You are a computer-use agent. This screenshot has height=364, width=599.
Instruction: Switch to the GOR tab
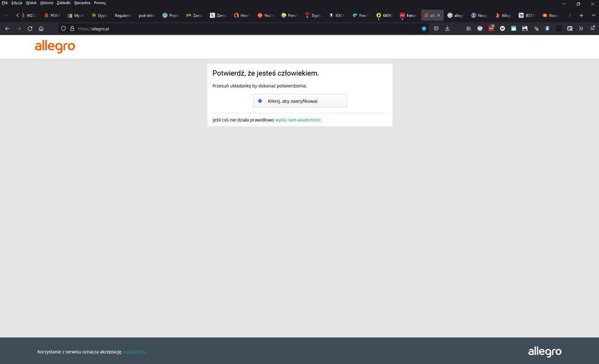[384, 16]
